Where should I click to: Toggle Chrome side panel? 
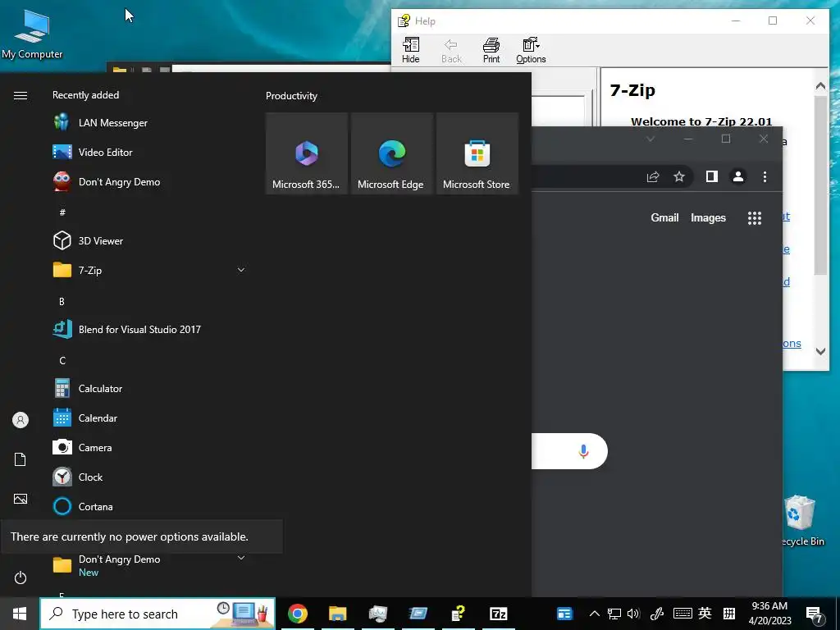(711, 177)
